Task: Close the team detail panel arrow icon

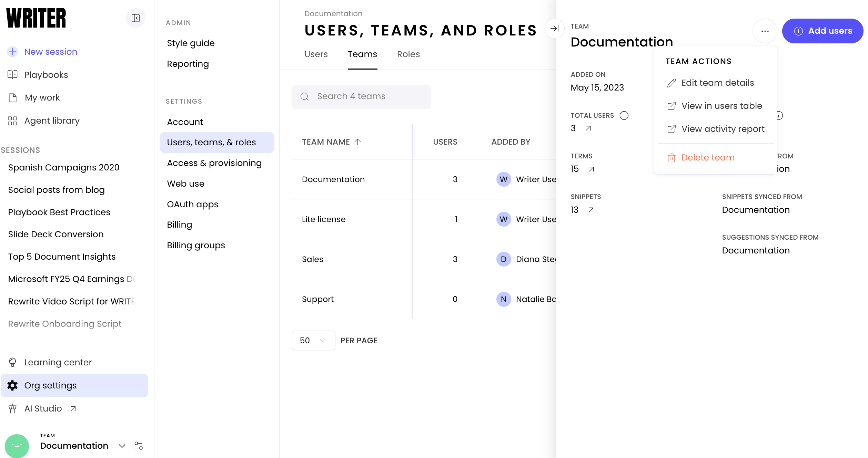Action: 554,29
